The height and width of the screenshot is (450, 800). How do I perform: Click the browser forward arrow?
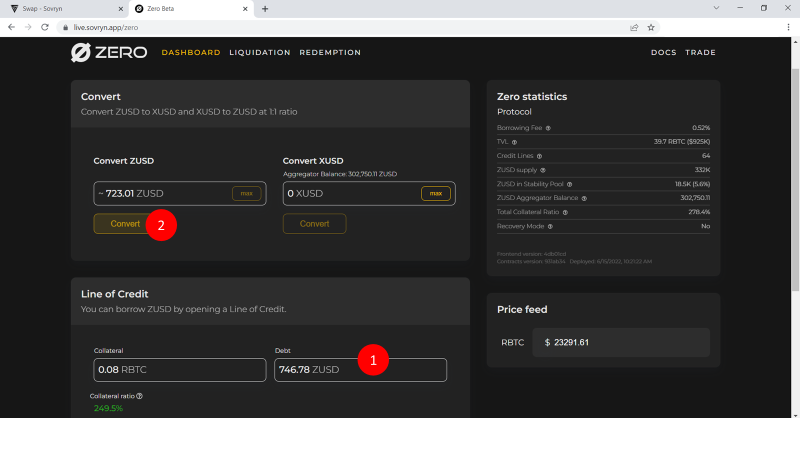click(28, 27)
